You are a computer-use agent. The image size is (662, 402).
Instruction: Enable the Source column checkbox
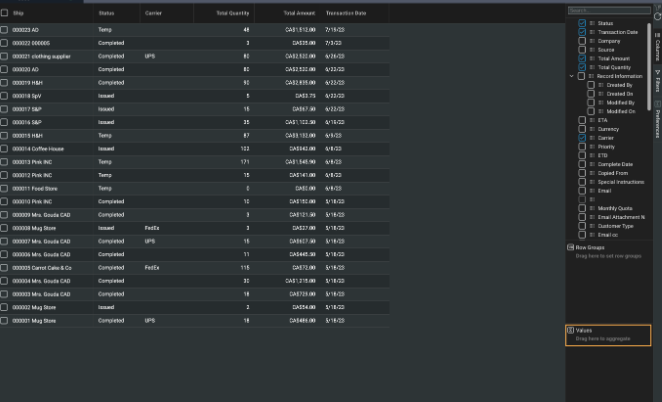[x=582, y=50]
